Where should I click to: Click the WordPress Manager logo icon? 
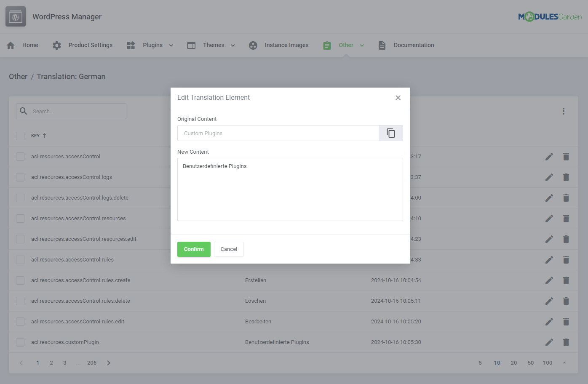click(x=15, y=16)
